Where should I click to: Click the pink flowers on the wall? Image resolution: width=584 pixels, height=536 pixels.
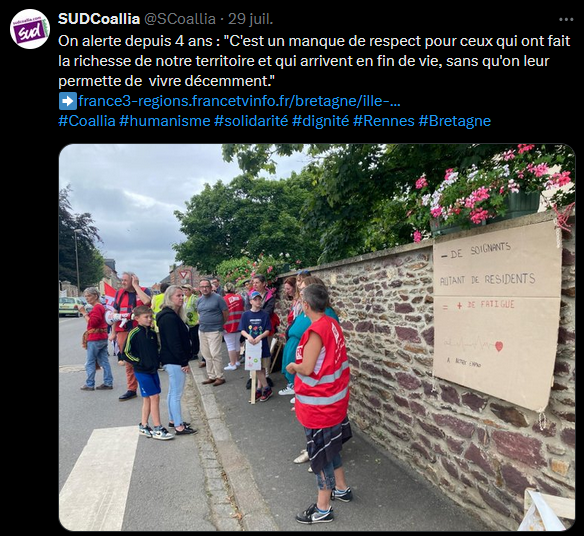click(x=495, y=190)
